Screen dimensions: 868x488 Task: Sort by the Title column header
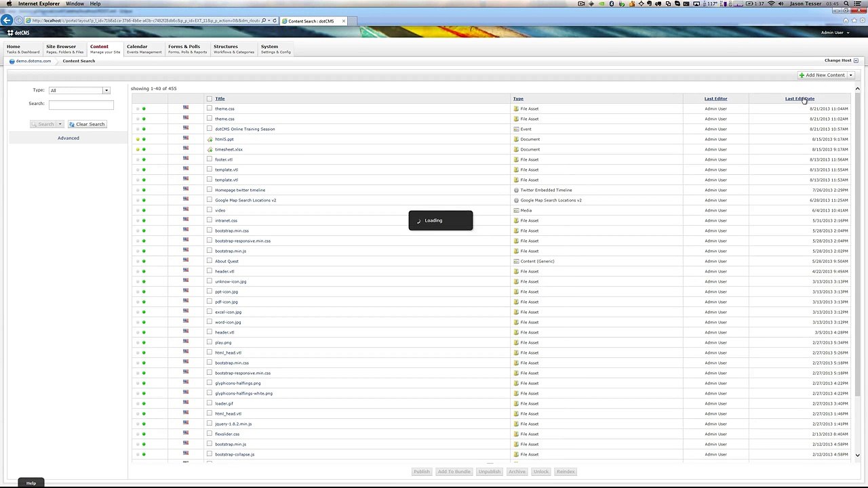coord(220,99)
